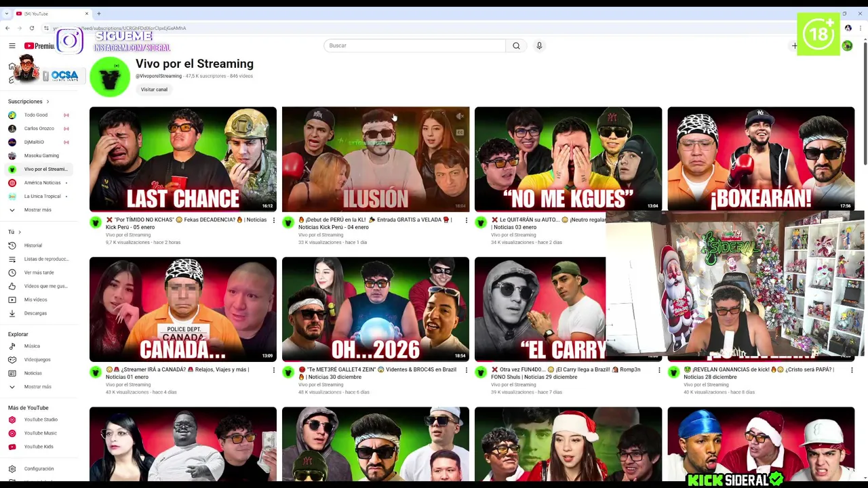Open 'REVELAN GANANCIAS de kick' title
Viewport: 868px width, 488px height.
(759, 373)
